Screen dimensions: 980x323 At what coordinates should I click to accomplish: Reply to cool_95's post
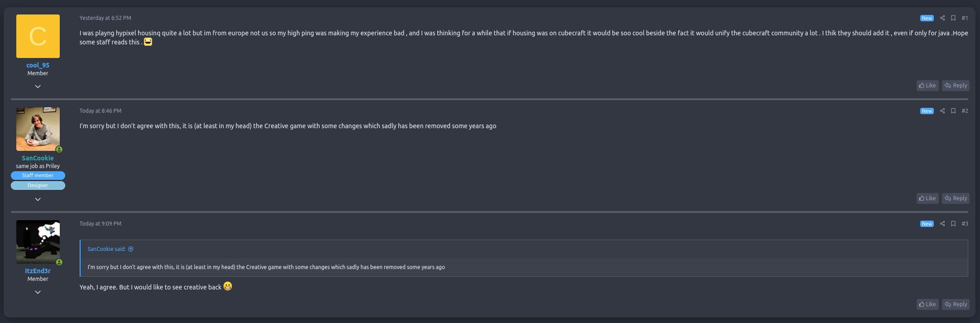tap(956, 86)
